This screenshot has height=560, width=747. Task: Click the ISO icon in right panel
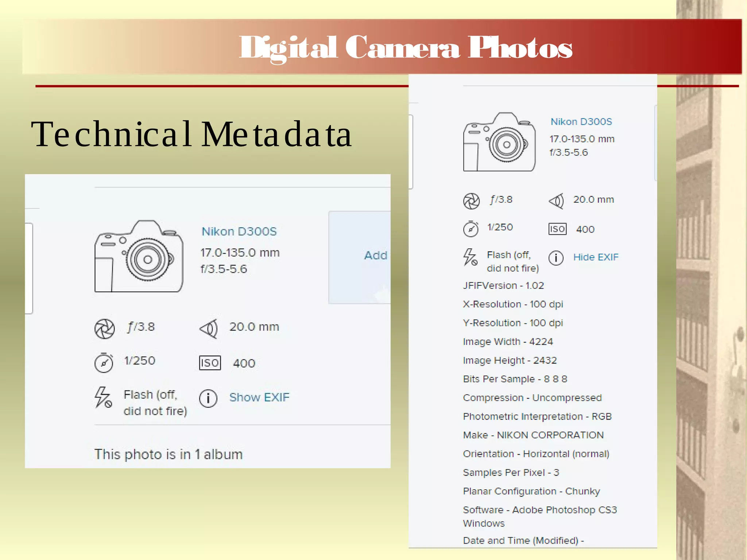click(x=557, y=229)
